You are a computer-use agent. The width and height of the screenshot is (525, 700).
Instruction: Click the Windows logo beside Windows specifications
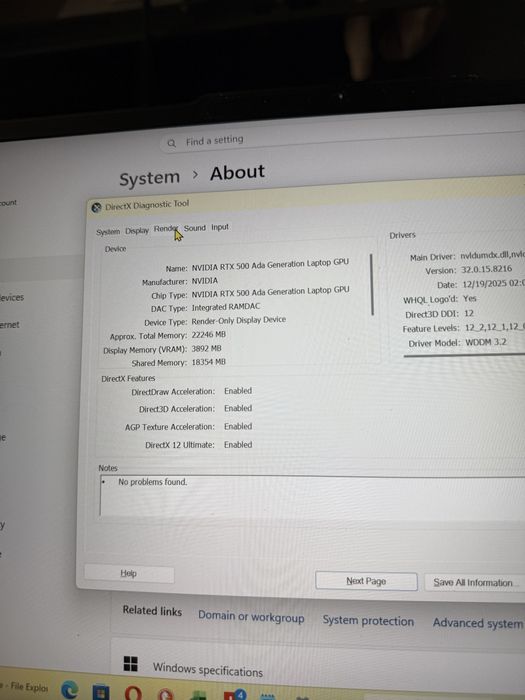point(130,664)
